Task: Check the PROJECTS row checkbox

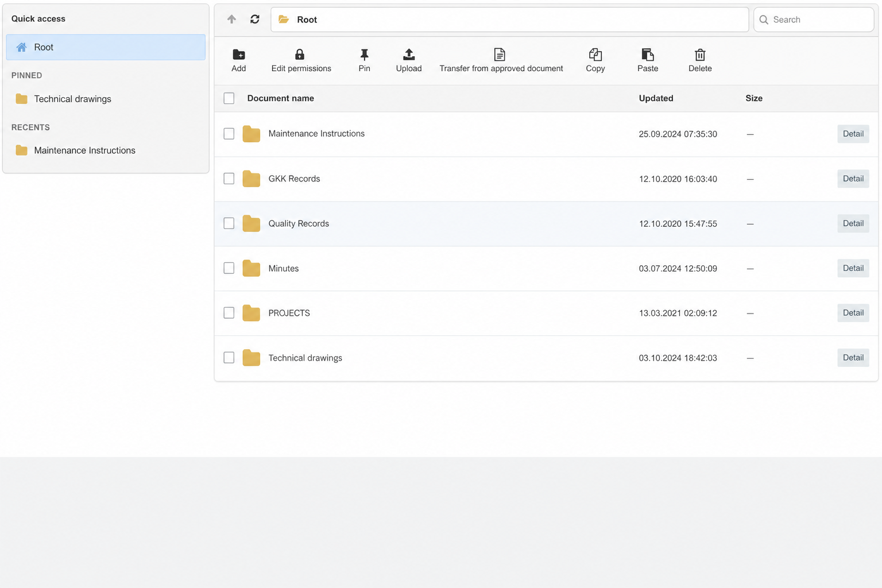Action: 229,313
